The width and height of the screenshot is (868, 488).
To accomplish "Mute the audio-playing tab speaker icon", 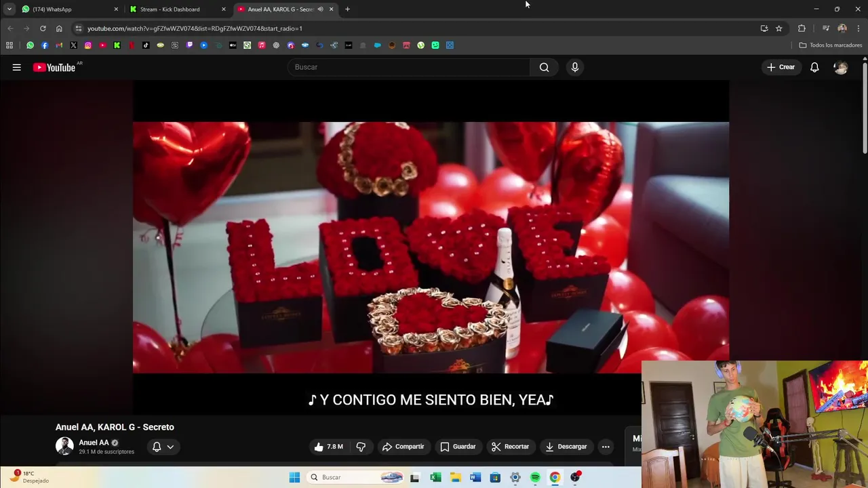I will click(320, 9).
